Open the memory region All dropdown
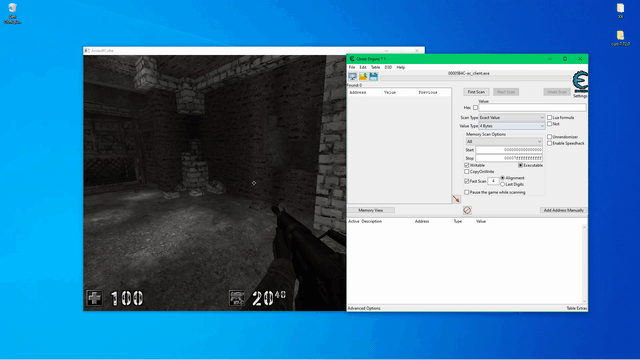This screenshot has height=360, width=640. coord(504,142)
